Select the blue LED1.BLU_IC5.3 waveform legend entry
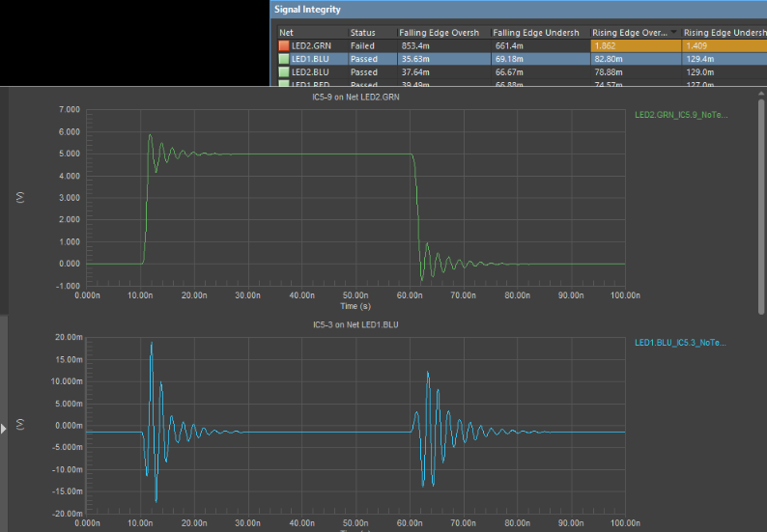This screenshot has width=767, height=532. (680, 343)
